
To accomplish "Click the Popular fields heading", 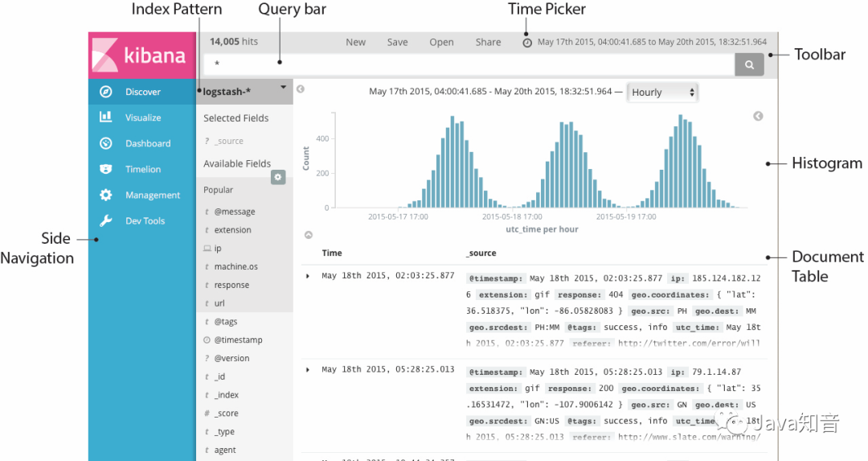I will [218, 190].
